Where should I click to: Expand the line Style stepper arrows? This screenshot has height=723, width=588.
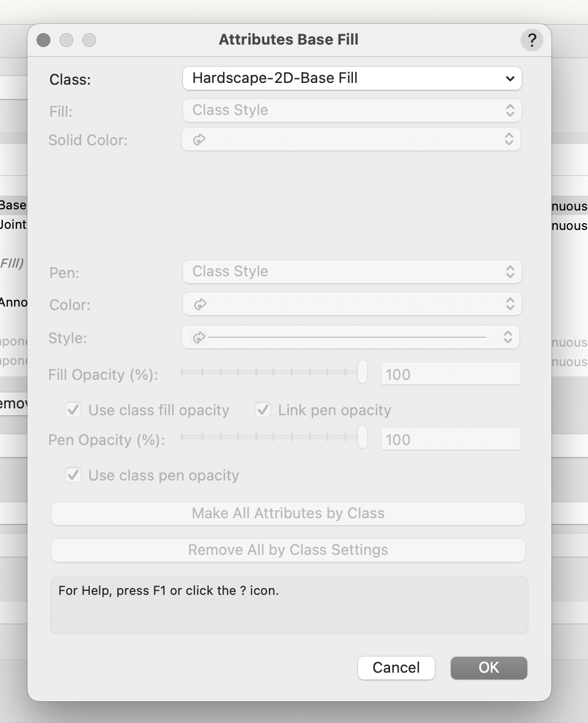pos(507,337)
